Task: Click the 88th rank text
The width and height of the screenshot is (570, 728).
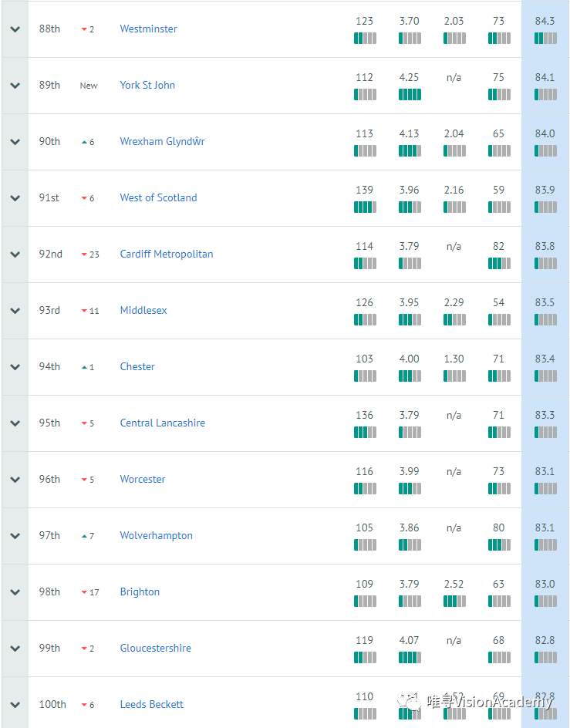Action: tap(49, 29)
